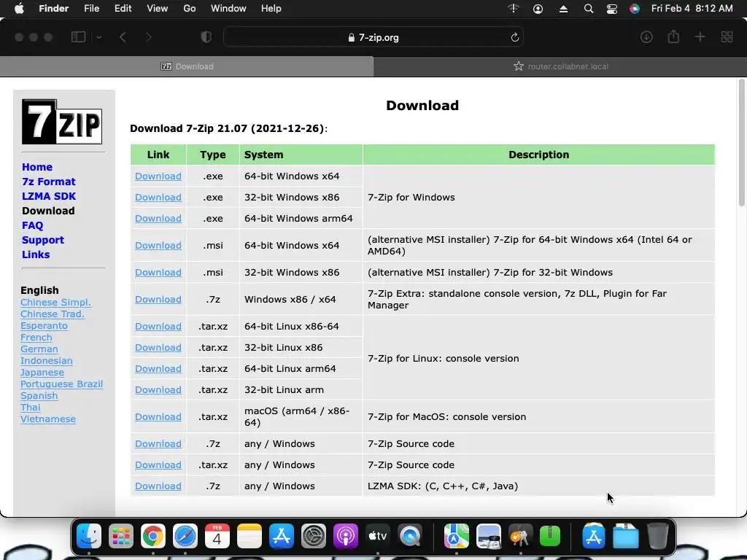747x560 pixels.
Task: Open Spotlight search in menu bar
Action: coord(589,9)
